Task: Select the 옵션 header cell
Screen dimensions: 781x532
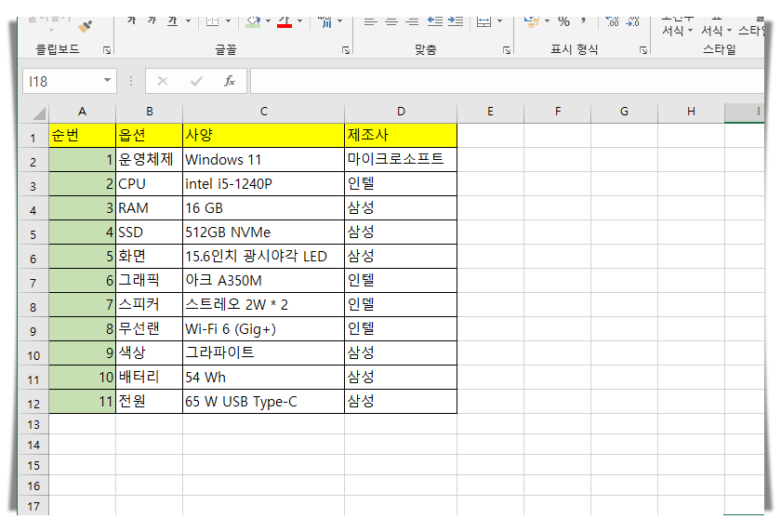Action: pos(149,135)
